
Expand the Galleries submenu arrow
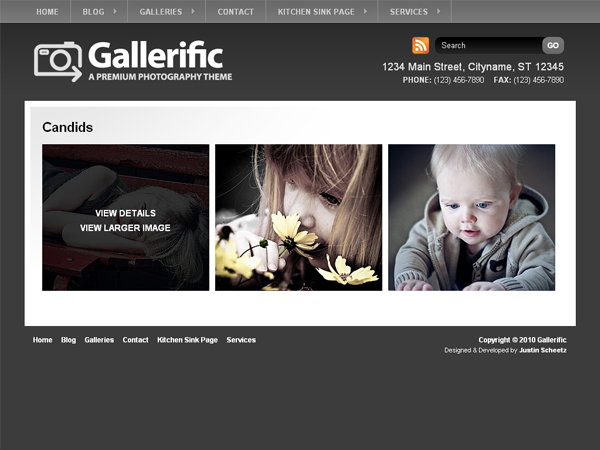tap(193, 11)
